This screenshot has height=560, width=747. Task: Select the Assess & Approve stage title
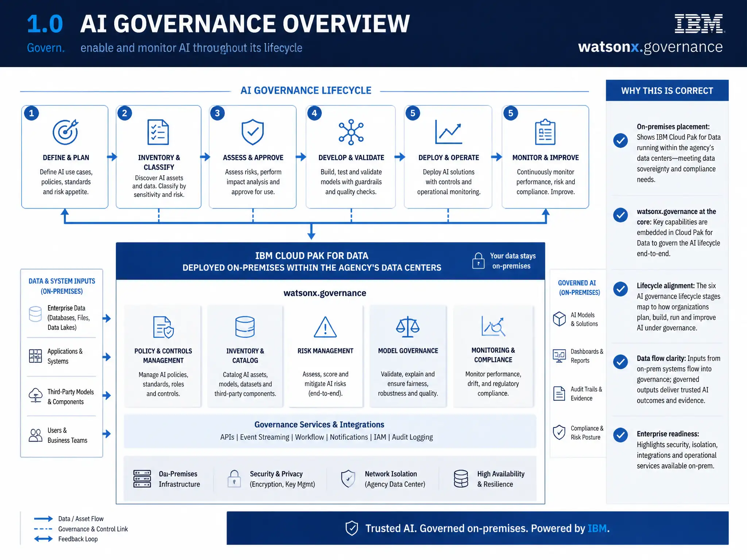[253, 157]
